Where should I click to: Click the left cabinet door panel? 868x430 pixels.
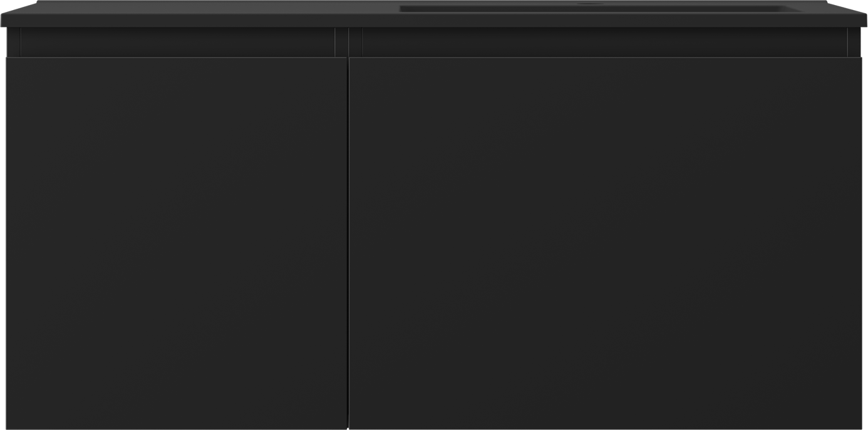point(176,243)
